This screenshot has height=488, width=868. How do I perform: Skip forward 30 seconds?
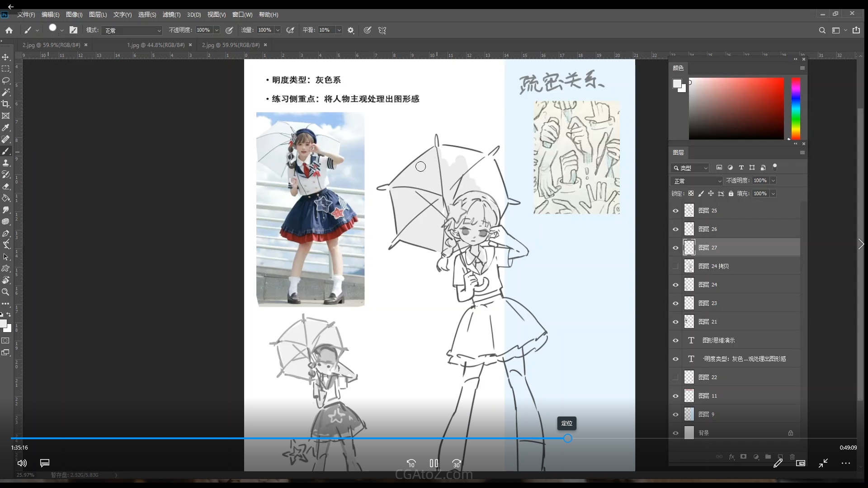coord(457,463)
